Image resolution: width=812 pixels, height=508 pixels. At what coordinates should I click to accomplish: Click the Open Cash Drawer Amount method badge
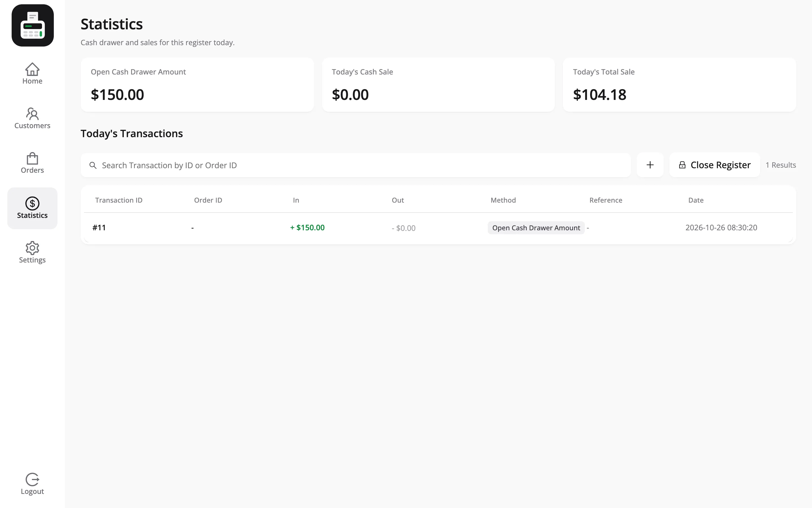(536, 228)
